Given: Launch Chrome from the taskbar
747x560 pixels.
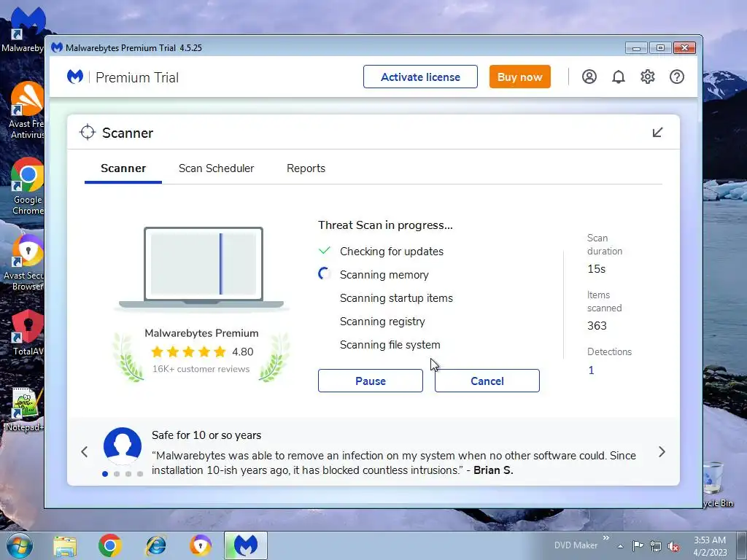Looking at the screenshot, I should [x=110, y=545].
